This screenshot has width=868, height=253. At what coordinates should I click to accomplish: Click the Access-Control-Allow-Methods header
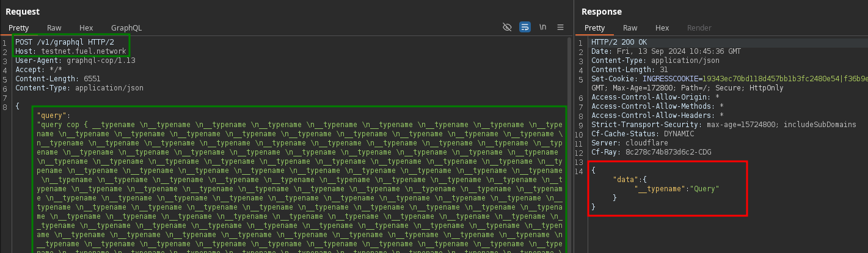point(657,106)
